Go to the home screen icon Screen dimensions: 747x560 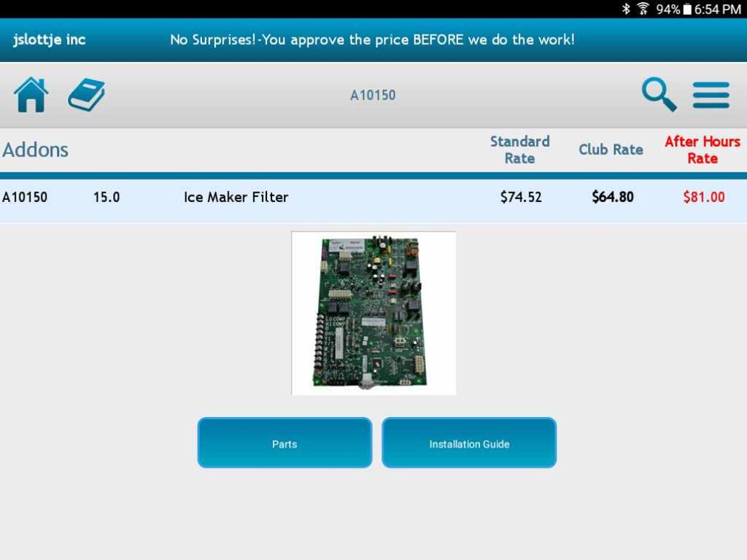pyautogui.click(x=31, y=95)
